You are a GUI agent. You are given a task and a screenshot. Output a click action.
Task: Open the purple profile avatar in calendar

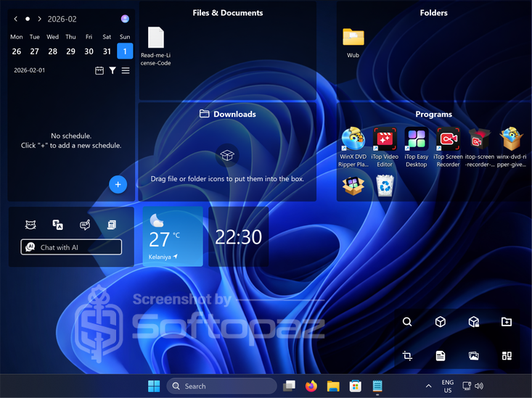pyautogui.click(x=125, y=19)
